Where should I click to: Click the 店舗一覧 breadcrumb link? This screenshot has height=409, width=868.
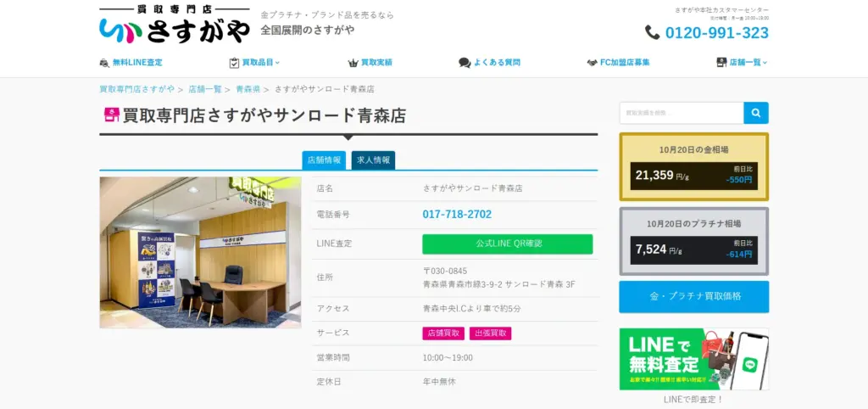click(205, 89)
